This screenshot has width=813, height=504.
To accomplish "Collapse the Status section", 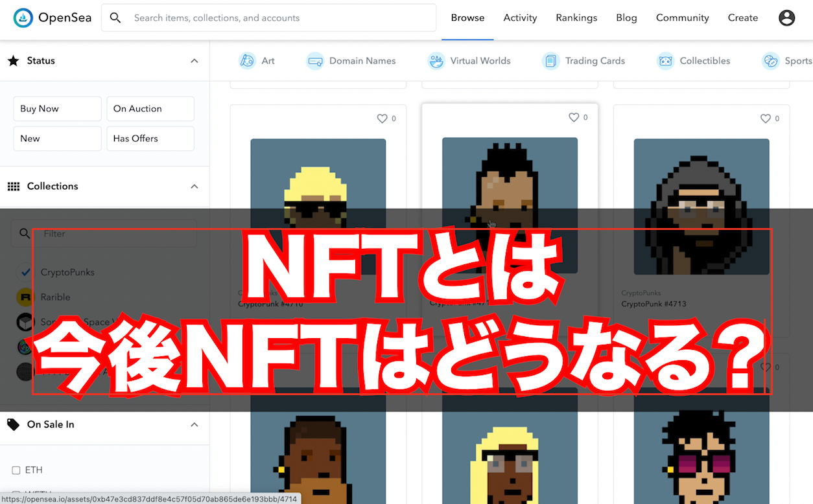I will [194, 61].
